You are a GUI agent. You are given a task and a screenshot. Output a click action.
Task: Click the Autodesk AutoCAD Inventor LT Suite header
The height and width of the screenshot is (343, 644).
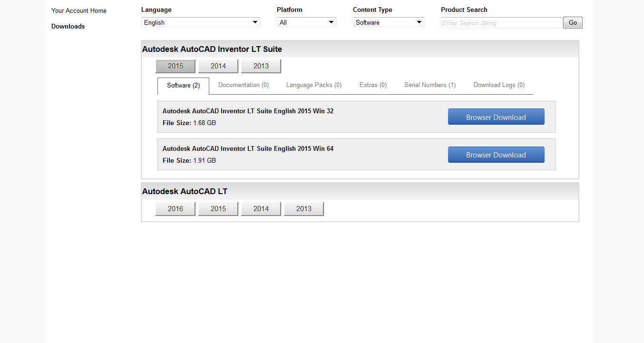point(360,49)
